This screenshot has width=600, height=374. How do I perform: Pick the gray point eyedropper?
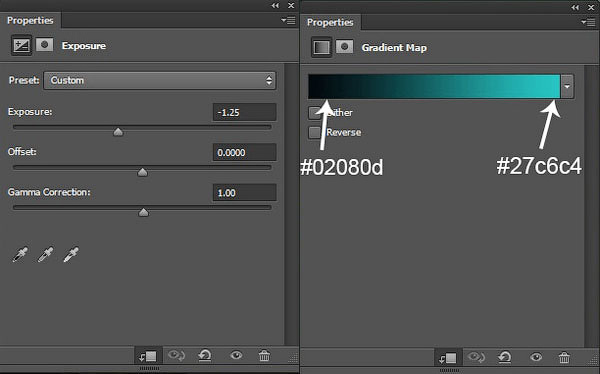click(x=46, y=255)
